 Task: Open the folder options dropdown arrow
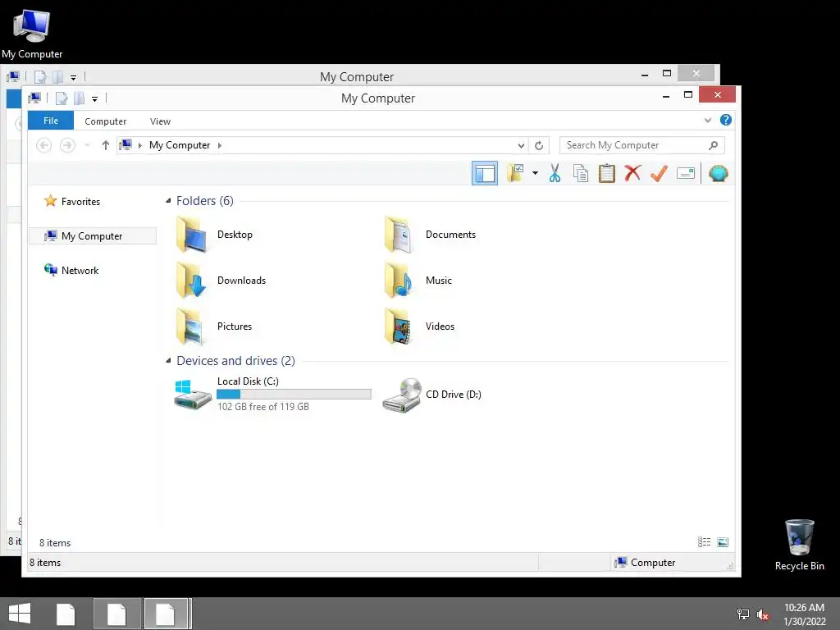535,173
